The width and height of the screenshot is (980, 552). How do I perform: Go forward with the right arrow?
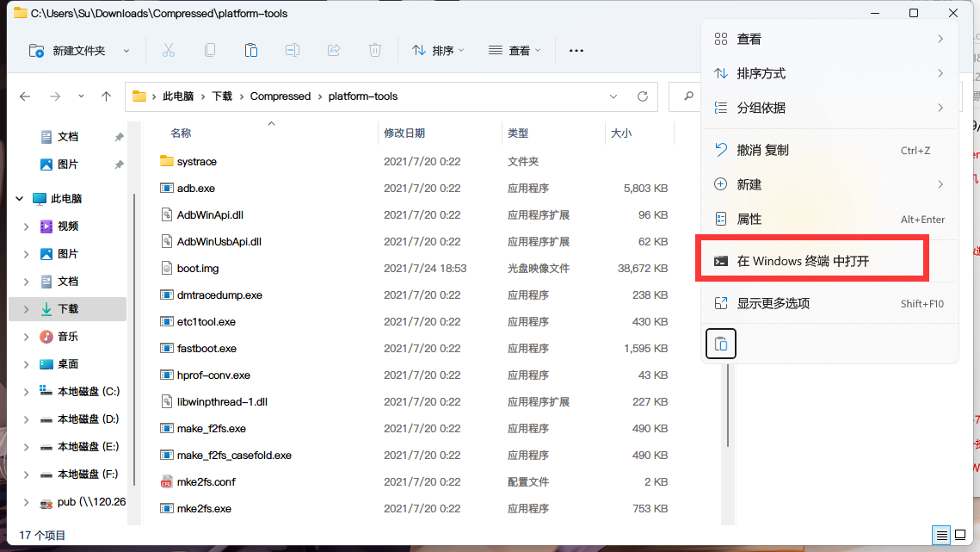55,96
